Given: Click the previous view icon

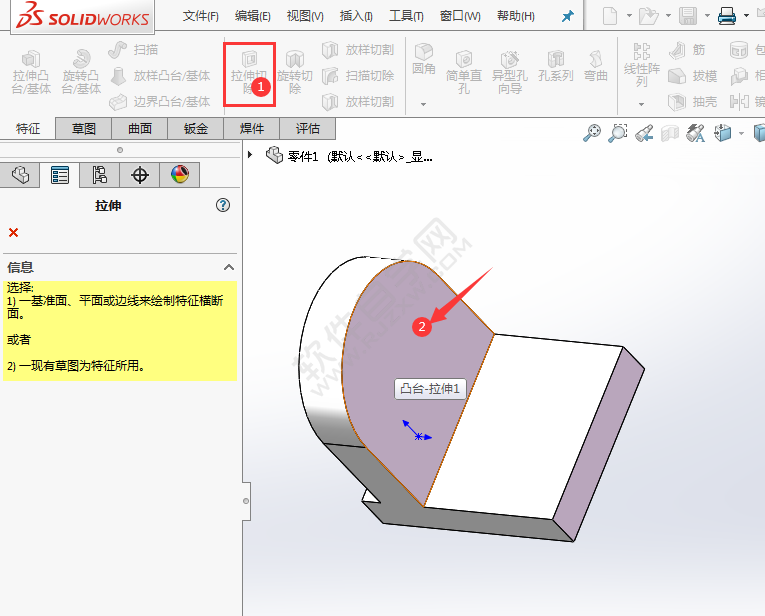Looking at the screenshot, I should point(644,133).
